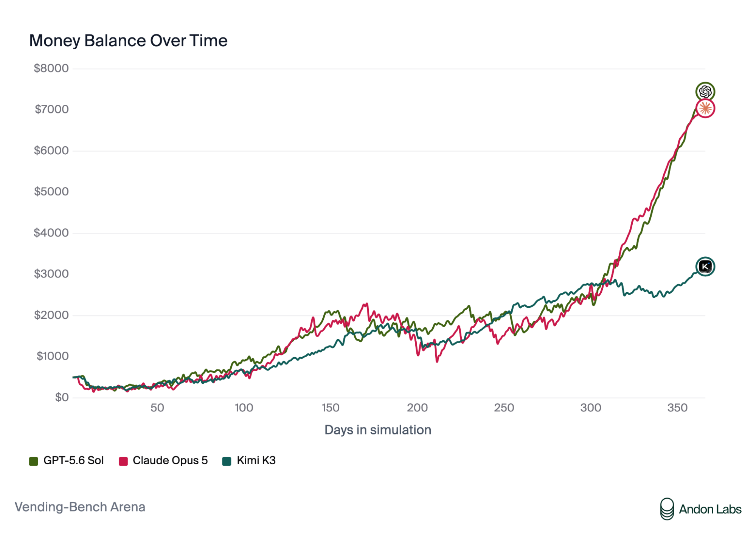This screenshot has height=535, width=756.
Task: Click the $8000 y-axis label
Action: point(51,68)
